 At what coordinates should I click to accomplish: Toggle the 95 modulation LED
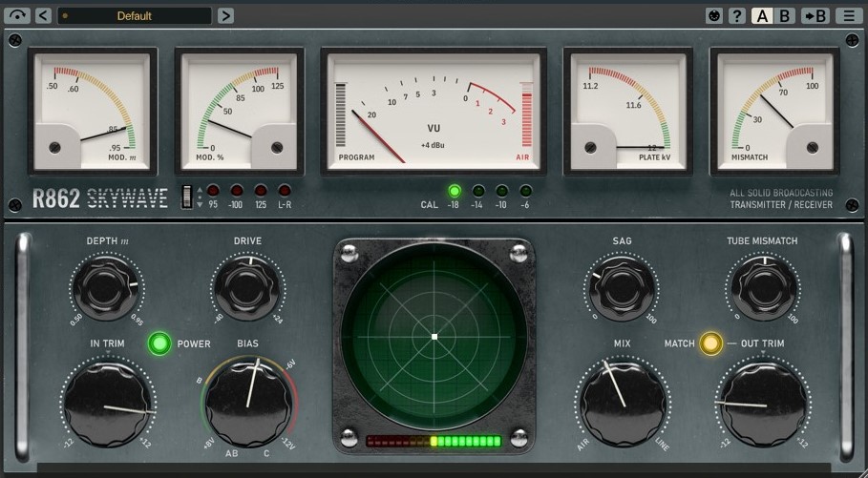213,191
